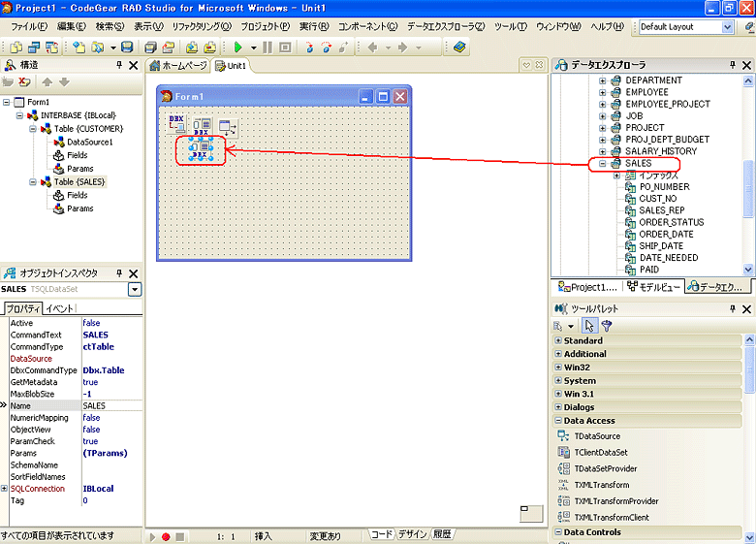
Task: Click the Pause program toolbar icon
Action: [x=268, y=47]
